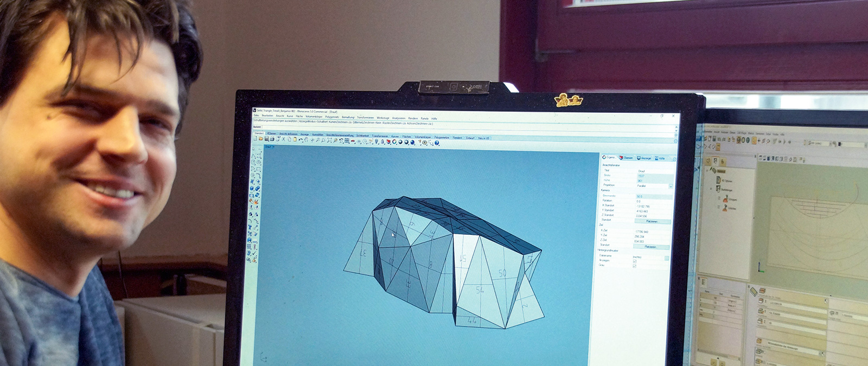
Task: Click the blue sphere Render icon
Action: (412, 142)
